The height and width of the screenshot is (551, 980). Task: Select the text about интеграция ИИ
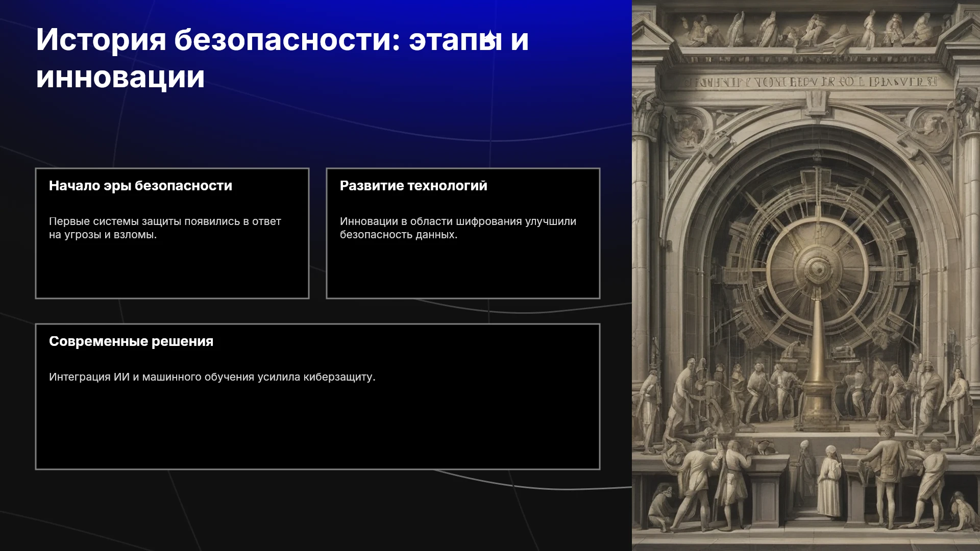tap(212, 377)
